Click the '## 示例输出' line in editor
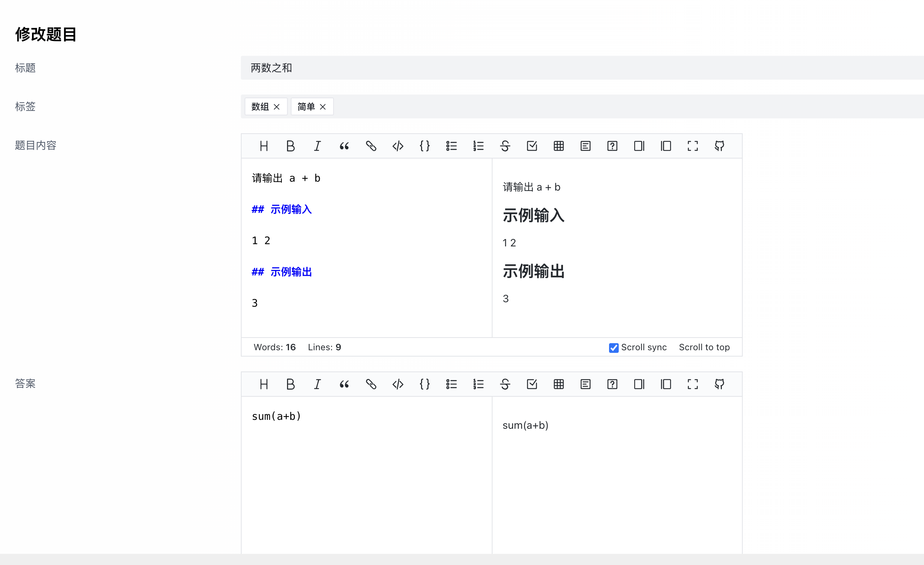The image size is (924, 565). pos(281,272)
